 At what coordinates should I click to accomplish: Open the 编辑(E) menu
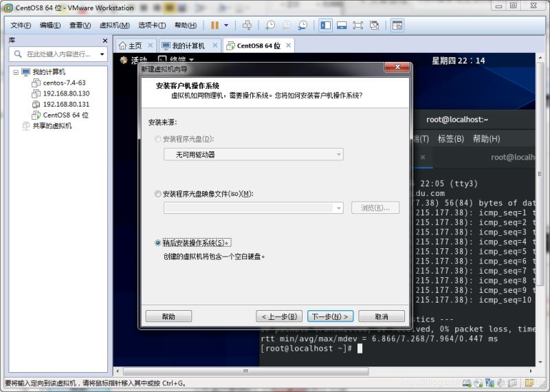click(50, 25)
